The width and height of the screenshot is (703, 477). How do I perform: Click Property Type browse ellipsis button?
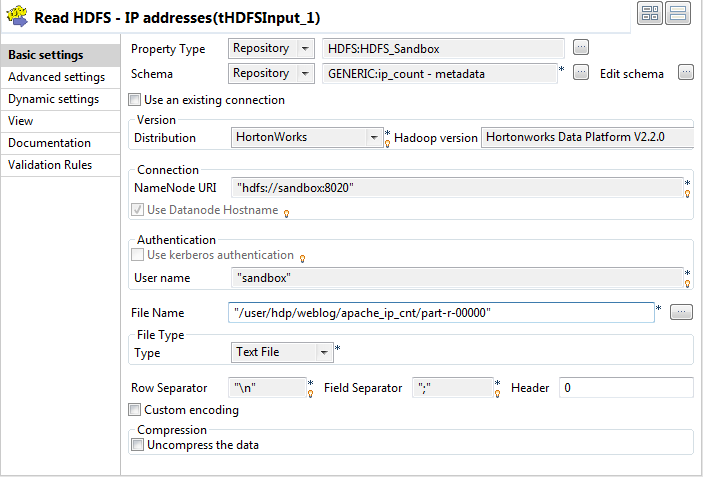point(581,48)
